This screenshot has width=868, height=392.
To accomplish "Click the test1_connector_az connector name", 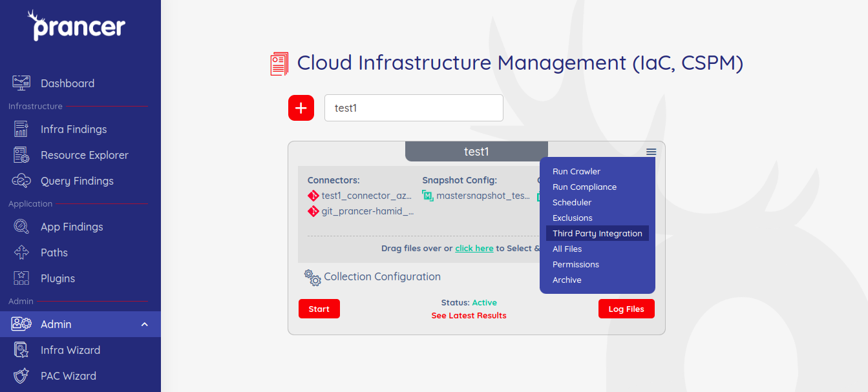I will (x=368, y=196).
